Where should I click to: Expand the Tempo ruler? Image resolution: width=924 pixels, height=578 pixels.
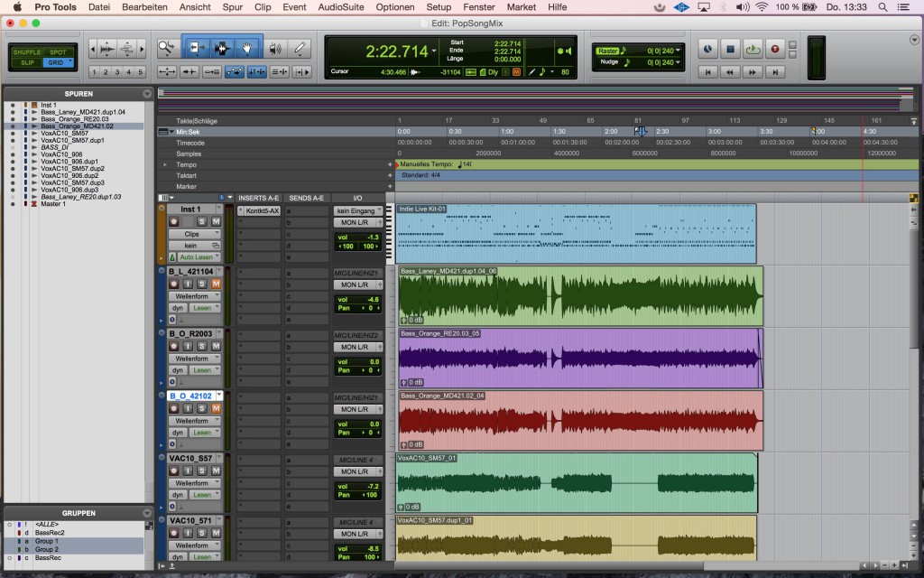165,164
